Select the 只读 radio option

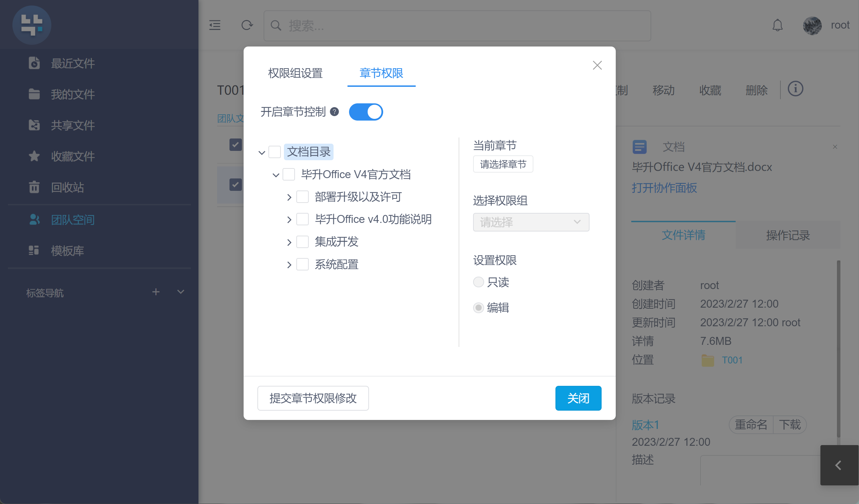point(478,282)
